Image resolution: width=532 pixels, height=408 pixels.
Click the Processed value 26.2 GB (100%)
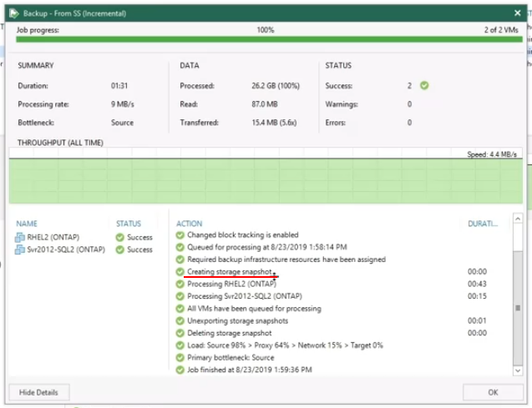276,86
